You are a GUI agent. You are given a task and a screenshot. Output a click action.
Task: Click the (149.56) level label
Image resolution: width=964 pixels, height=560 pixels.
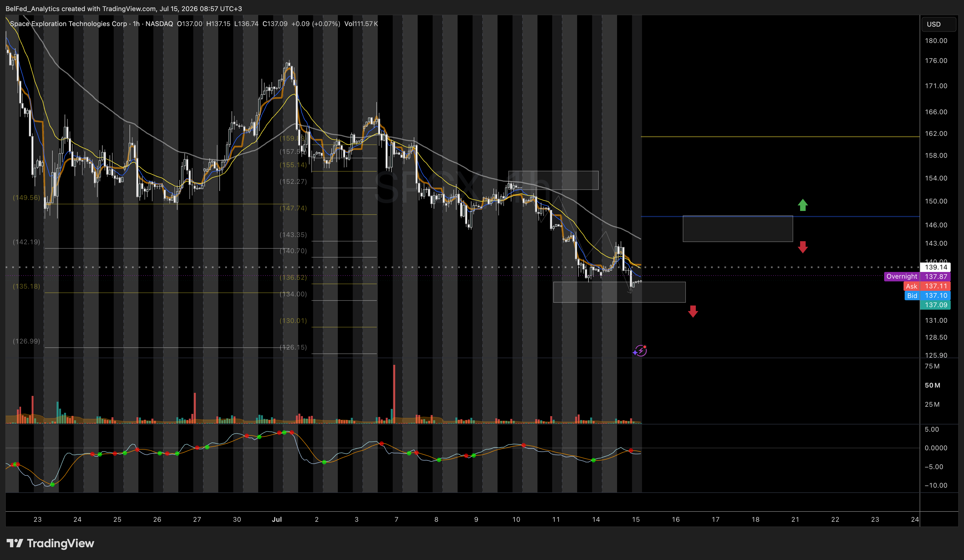pyautogui.click(x=26, y=197)
